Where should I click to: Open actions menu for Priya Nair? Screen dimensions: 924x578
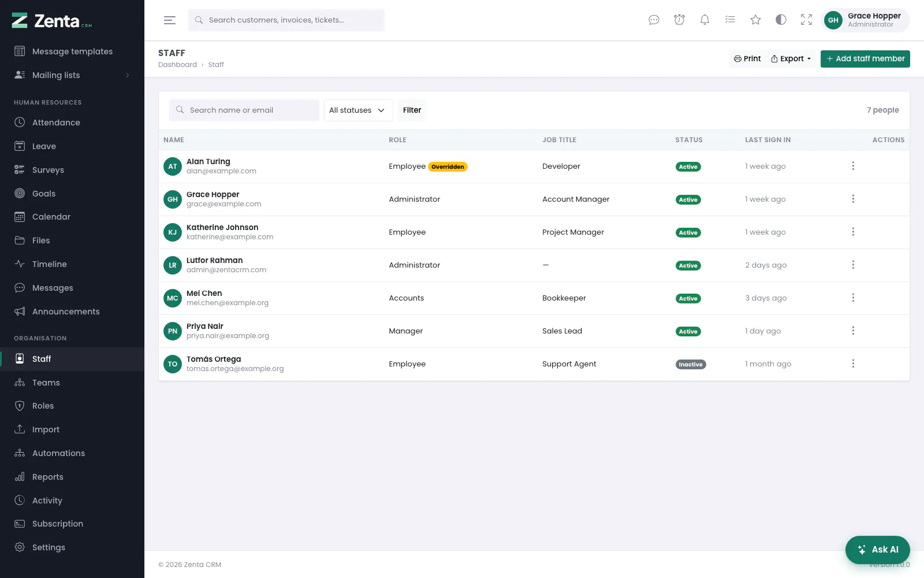pos(853,331)
